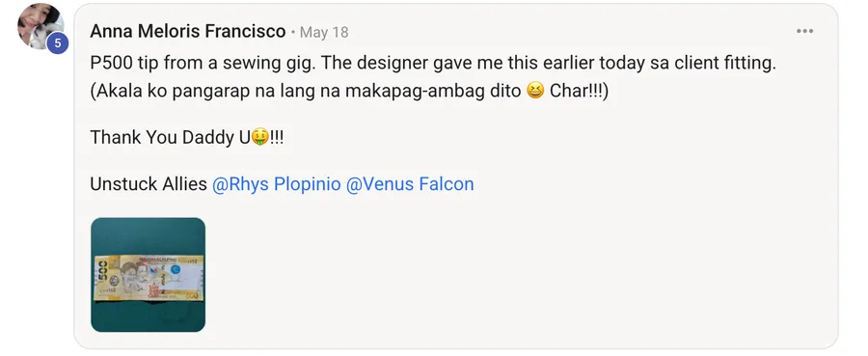Open the three-dot post options menu
The height and width of the screenshot is (356, 868).
click(x=804, y=31)
